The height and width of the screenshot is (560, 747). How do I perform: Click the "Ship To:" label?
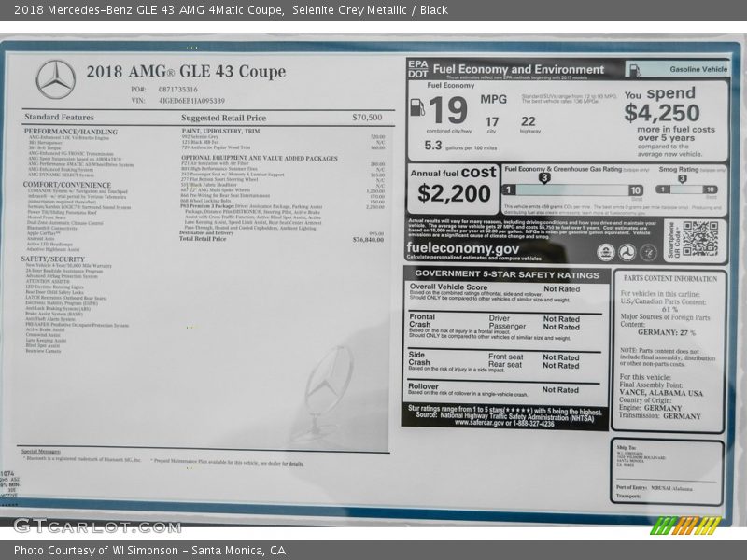pyautogui.click(x=626, y=448)
